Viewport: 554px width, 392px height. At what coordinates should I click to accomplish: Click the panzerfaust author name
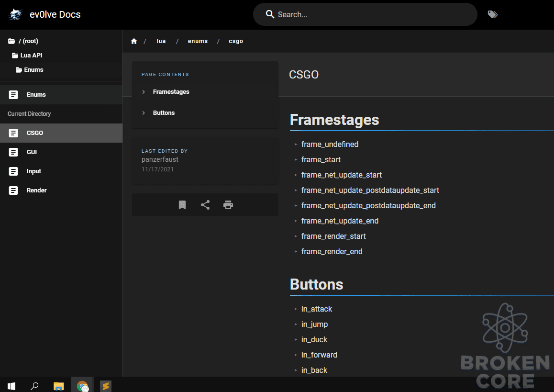coord(160,159)
